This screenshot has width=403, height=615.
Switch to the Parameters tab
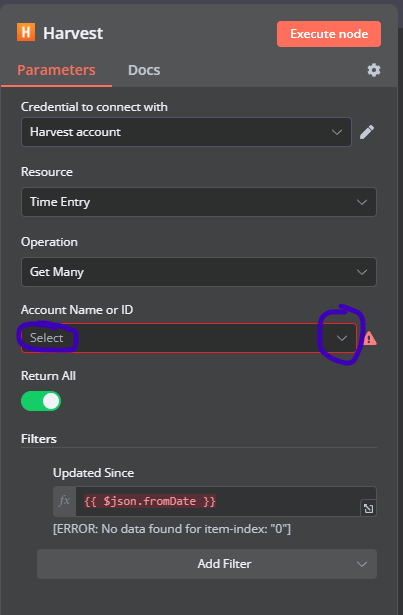(57, 70)
